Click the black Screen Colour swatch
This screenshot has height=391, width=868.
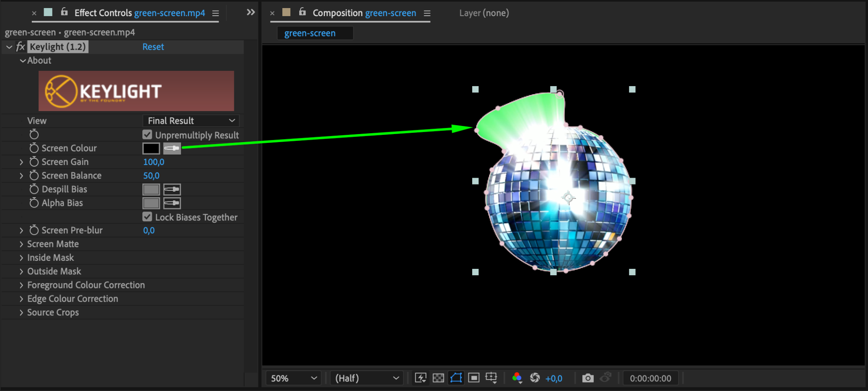pyautogui.click(x=151, y=148)
